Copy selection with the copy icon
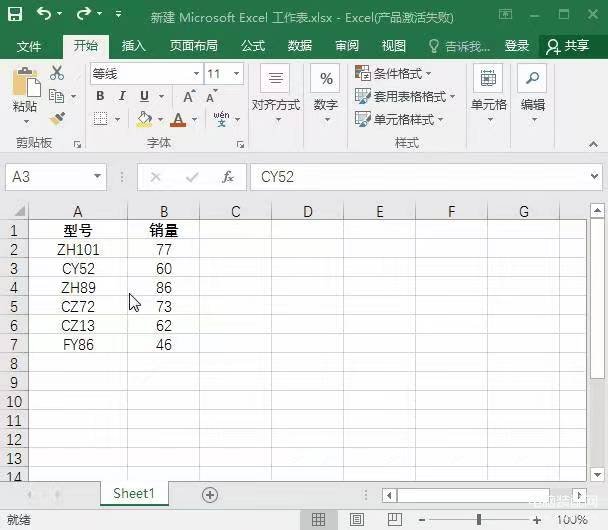The width and height of the screenshot is (608, 530). (x=57, y=96)
